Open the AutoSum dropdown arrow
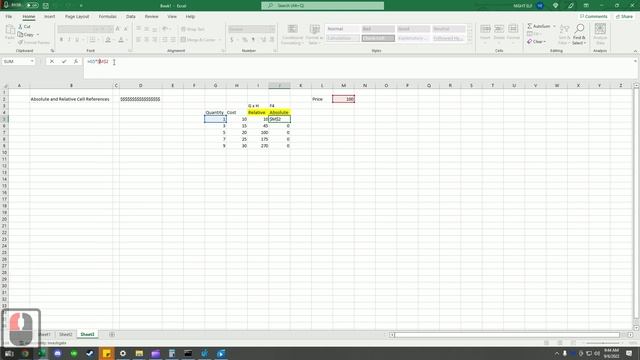 [x=554, y=26]
